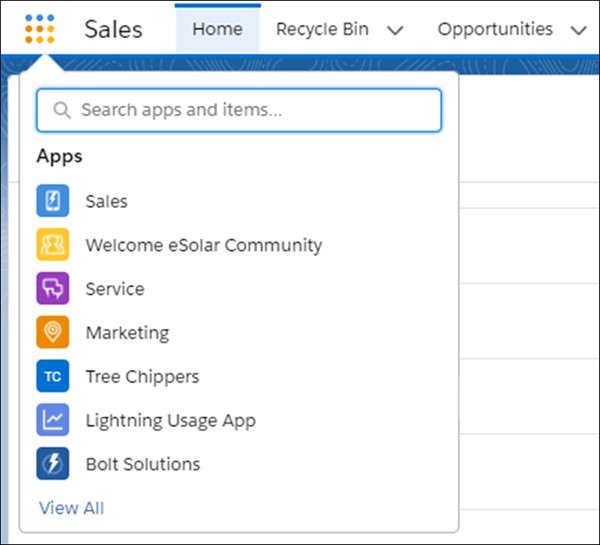Focus the Search apps and items field
This screenshot has height=545, width=600.
pos(239,110)
